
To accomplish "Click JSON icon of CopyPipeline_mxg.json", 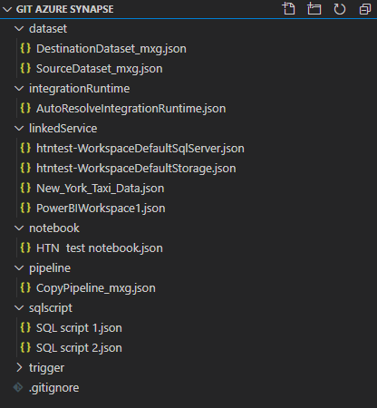I will 26,288.
